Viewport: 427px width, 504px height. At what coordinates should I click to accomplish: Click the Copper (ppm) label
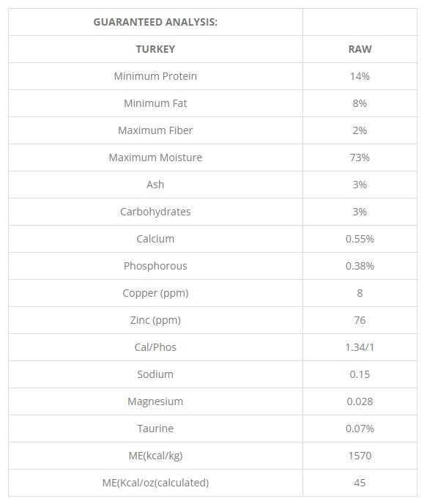(155, 293)
